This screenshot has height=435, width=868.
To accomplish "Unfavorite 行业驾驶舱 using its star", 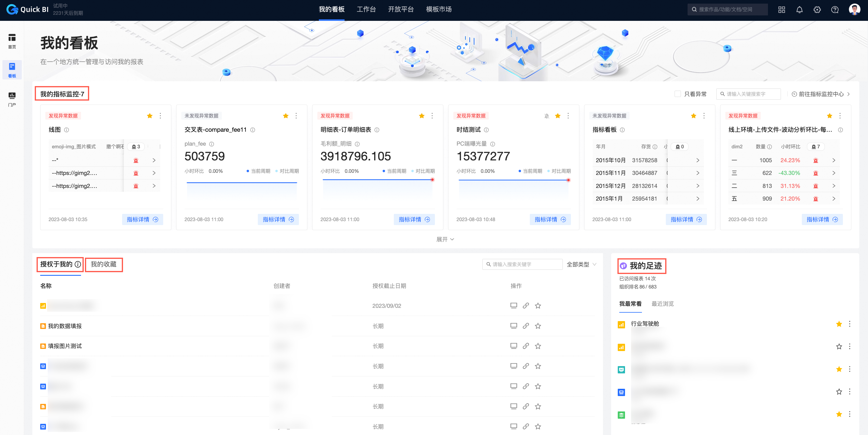I will coord(839,324).
